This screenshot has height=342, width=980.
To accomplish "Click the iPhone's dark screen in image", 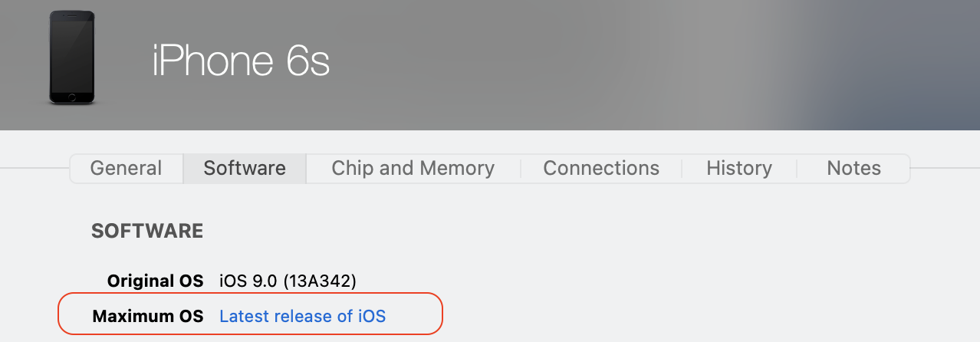I will point(72,54).
